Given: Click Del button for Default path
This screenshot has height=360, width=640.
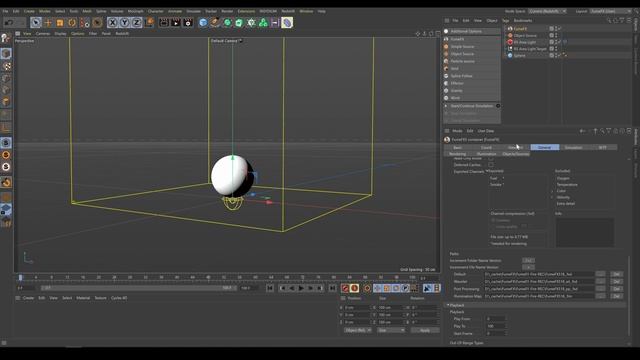Looking at the screenshot, I should tap(617, 274).
